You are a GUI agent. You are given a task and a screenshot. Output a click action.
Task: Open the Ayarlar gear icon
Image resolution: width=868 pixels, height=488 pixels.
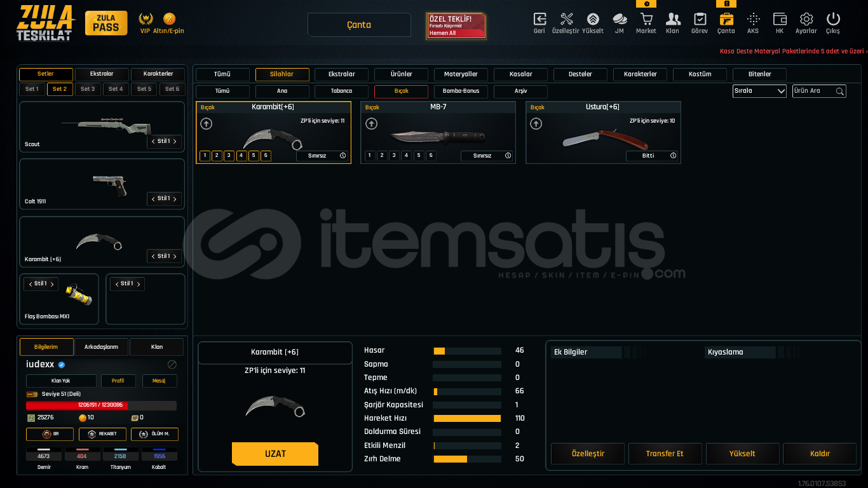pyautogui.click(x=806, y=18)
